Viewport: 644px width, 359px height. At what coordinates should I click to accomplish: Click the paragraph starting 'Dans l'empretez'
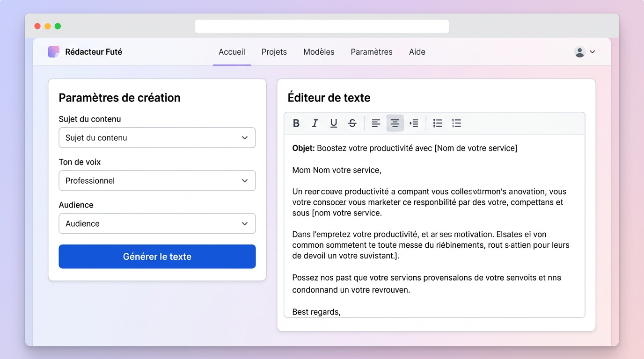coord(431,245)
